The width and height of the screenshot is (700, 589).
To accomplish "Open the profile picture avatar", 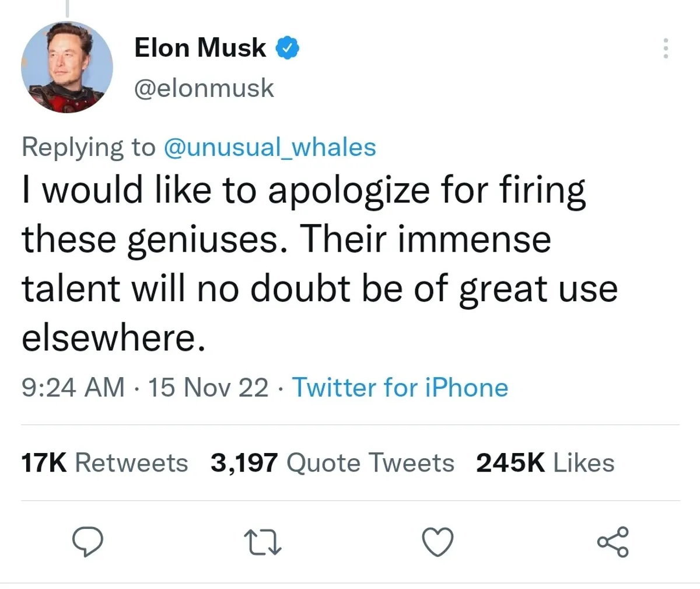I will pyautogui.click(x=67, y=67).
